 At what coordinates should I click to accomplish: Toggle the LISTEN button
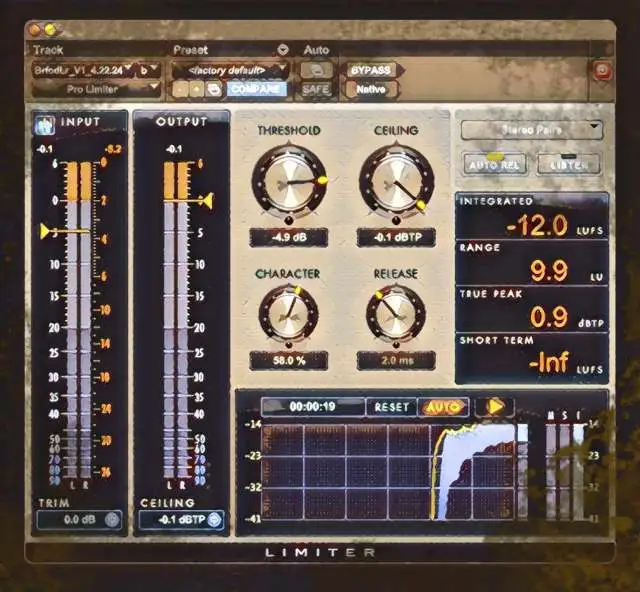point(569,164)
